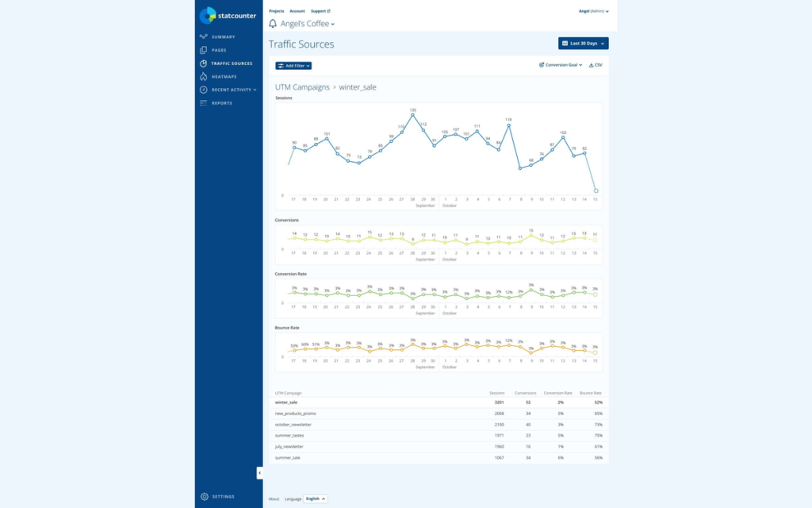
Task: Click the 2100 sessions value
Action: pos(499,425)
